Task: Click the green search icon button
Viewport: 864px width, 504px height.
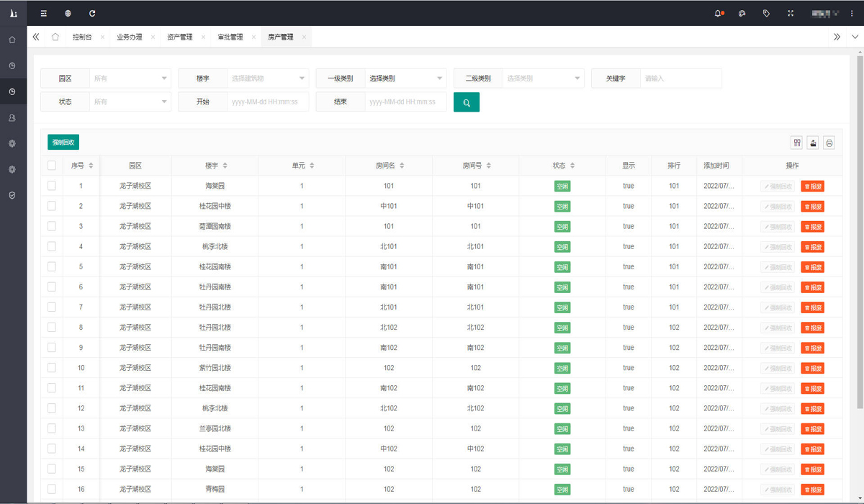Action: click(467, 103)
